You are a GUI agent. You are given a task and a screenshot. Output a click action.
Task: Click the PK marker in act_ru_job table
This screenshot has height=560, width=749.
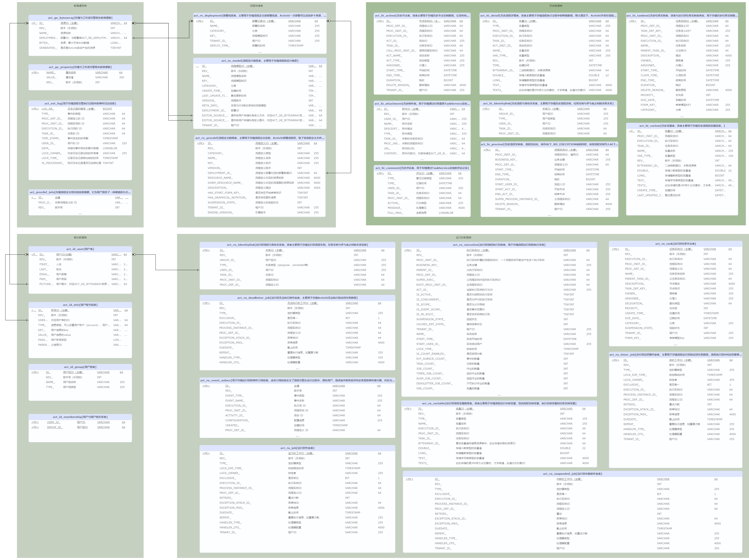(206, 454)
